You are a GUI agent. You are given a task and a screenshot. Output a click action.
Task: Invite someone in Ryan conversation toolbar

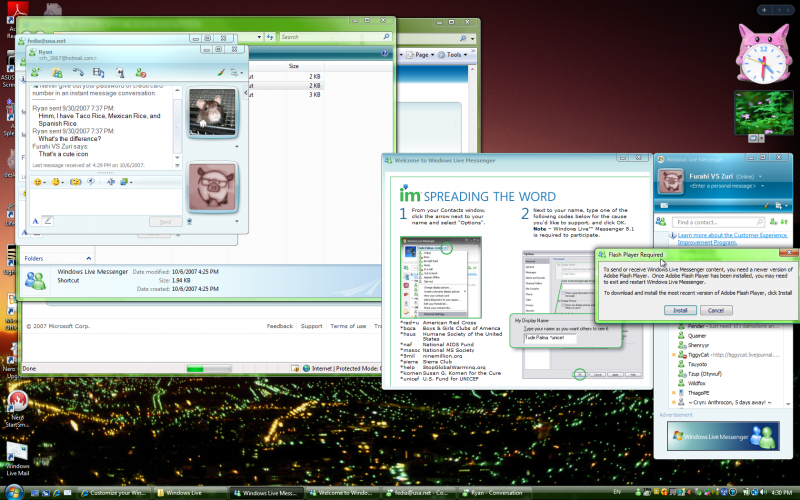pos(36,72)
